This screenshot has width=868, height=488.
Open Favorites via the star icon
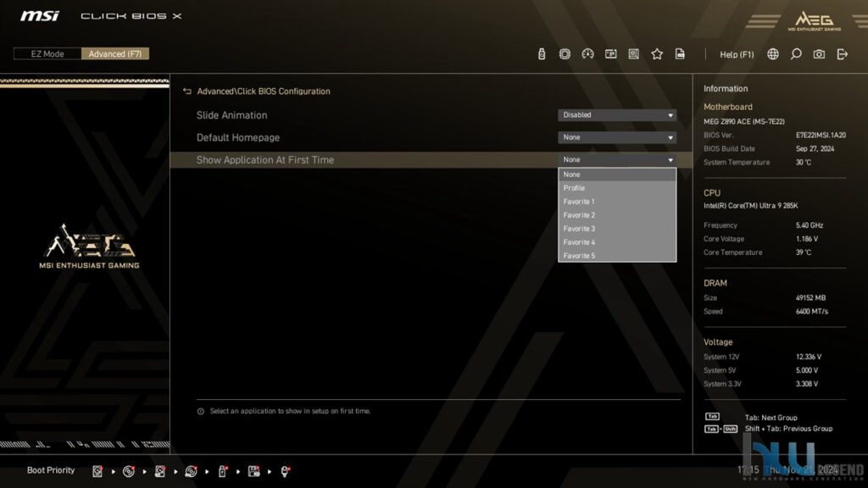coord(657,53)
